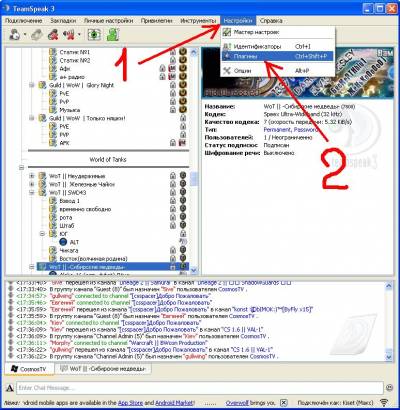The width and height of the screenshot is (400, 410).
Task: Open the Справка menu
Action: 271,21
